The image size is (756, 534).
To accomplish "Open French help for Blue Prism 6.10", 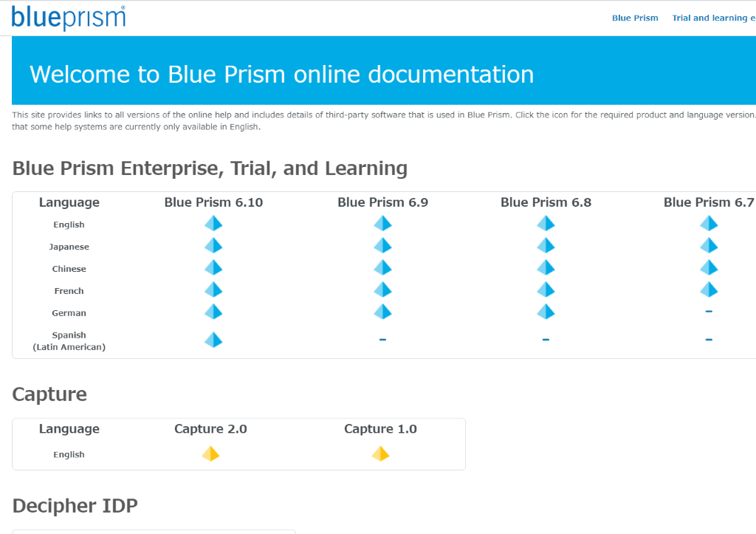I will tap(213, 290).
